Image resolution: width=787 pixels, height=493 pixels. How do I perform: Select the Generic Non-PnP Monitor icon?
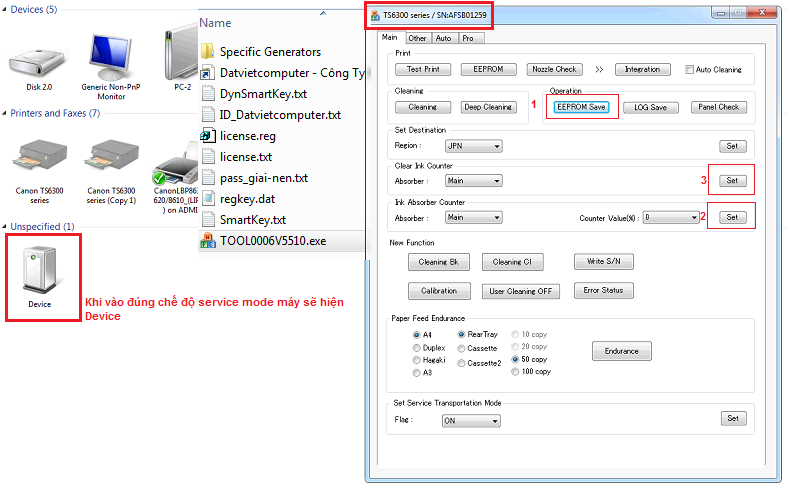coord(111,57)
